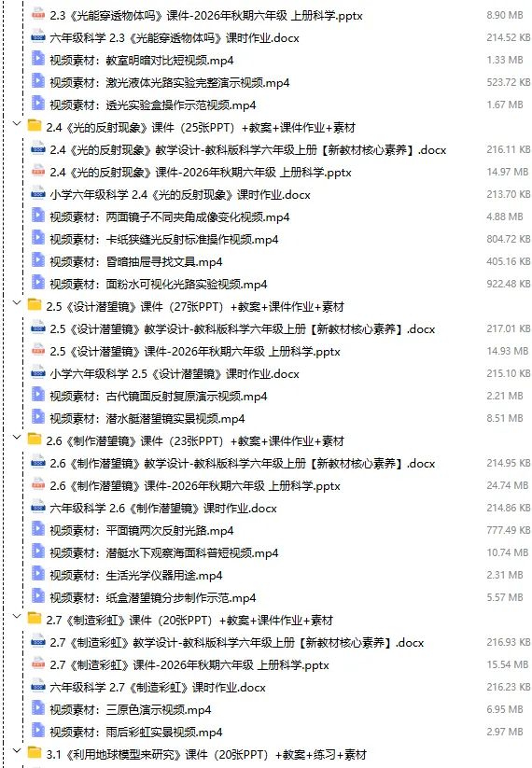Screen dimensions: 532x768
Task: Open 2.7《制造彩虹》课件-2026年秋期 pptx file
Action: click(189, 664)
